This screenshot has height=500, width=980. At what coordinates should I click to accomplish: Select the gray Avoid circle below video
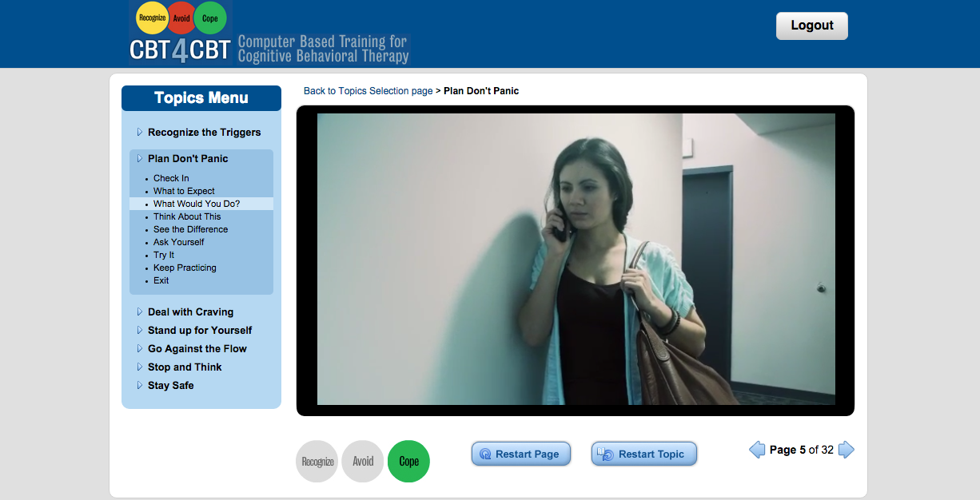pyautogui.click(x=363, y=462)
